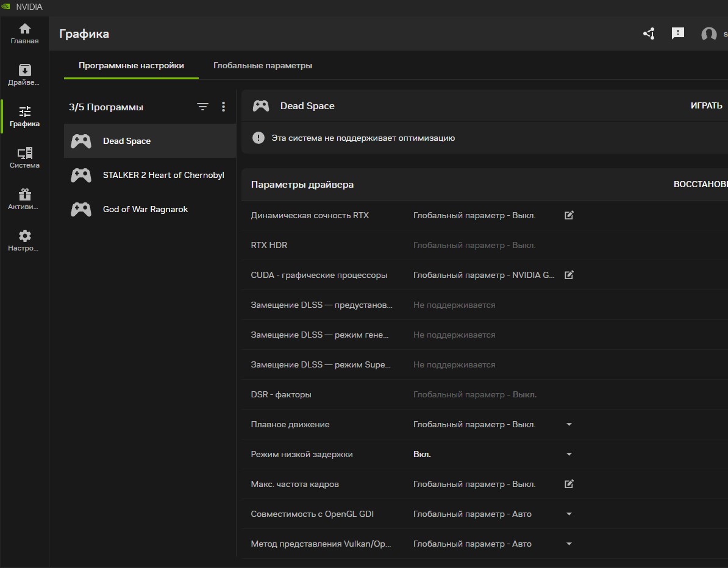Open the feedback report icon

[678, 34]
